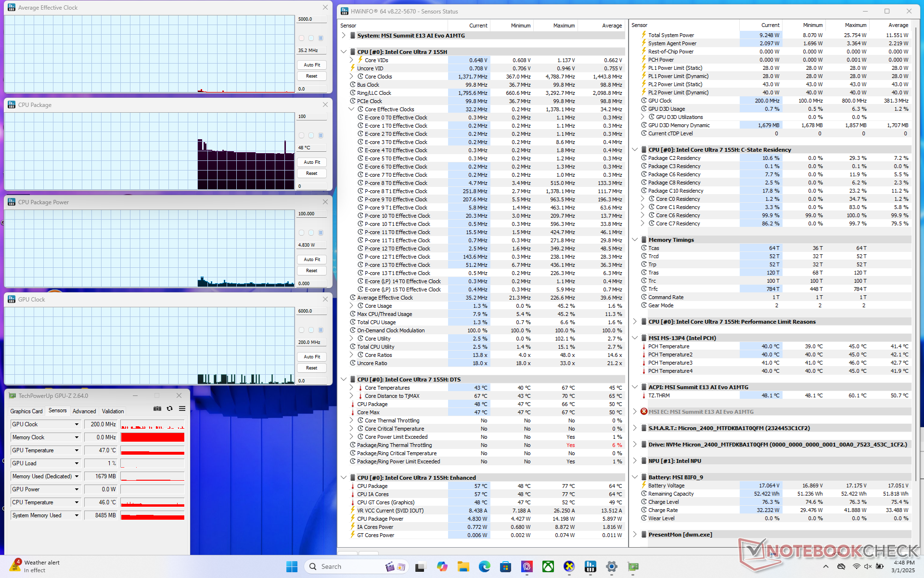Screen dimensions: 924x578
Task: Open the GPU-Z hamburger menu icon
Action: point(182,408)
